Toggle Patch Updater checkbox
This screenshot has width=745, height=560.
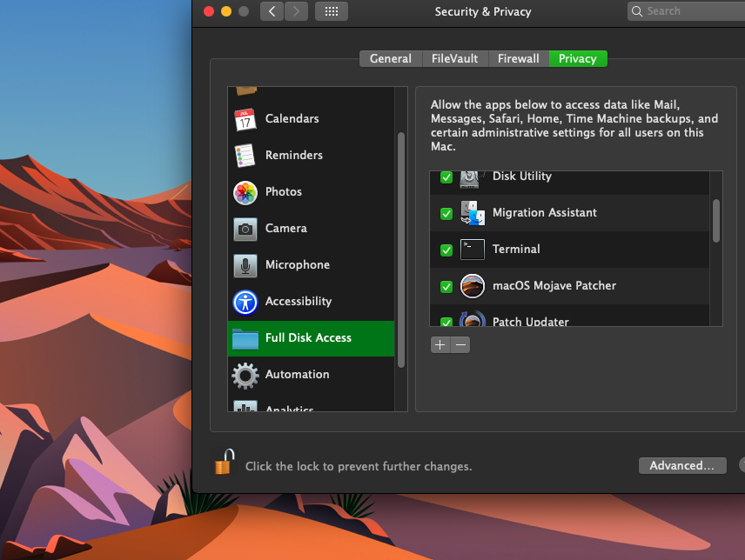click(446, 322)
